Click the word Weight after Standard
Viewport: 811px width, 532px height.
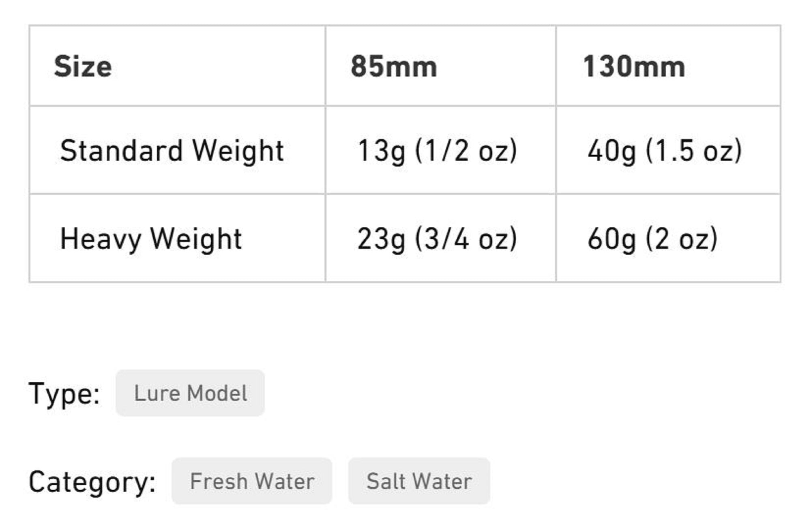[238, 151]
